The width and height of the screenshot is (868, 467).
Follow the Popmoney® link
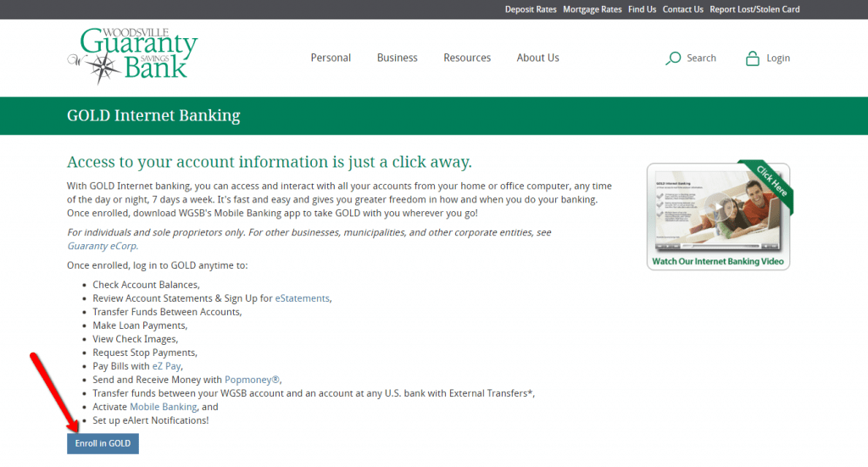[x=252, y=380]
